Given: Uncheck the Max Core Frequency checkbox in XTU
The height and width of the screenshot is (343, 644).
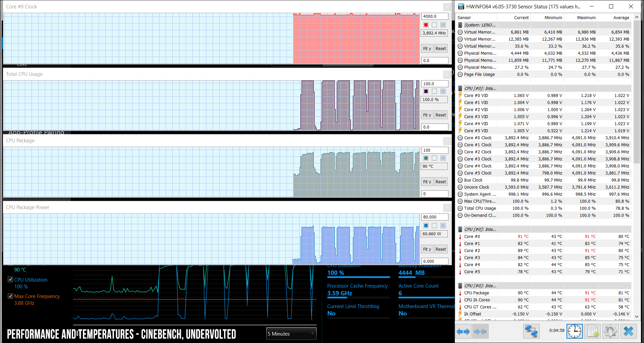Looking at the screenshot, I should pyautogui.click(x=10, y=296).
